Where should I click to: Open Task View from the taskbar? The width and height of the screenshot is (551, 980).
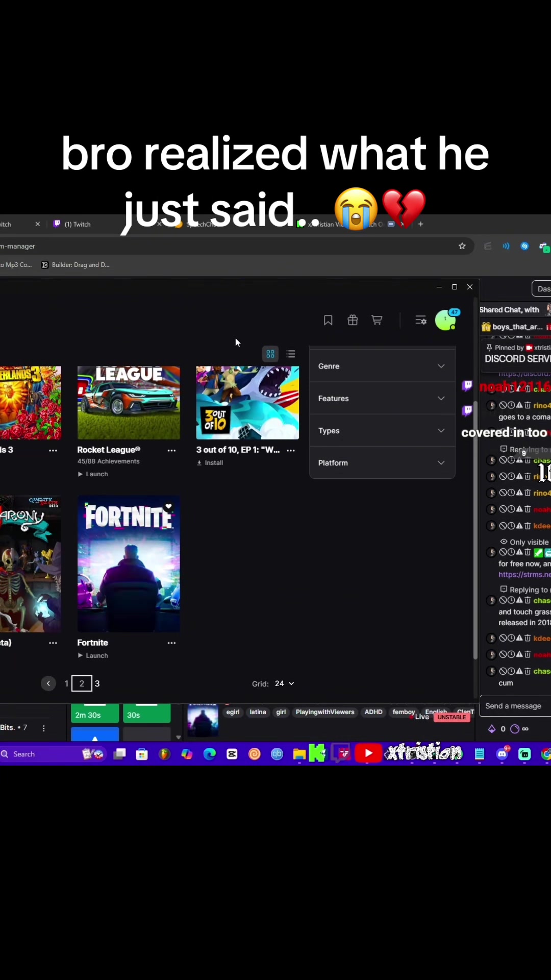click(119, 754)
